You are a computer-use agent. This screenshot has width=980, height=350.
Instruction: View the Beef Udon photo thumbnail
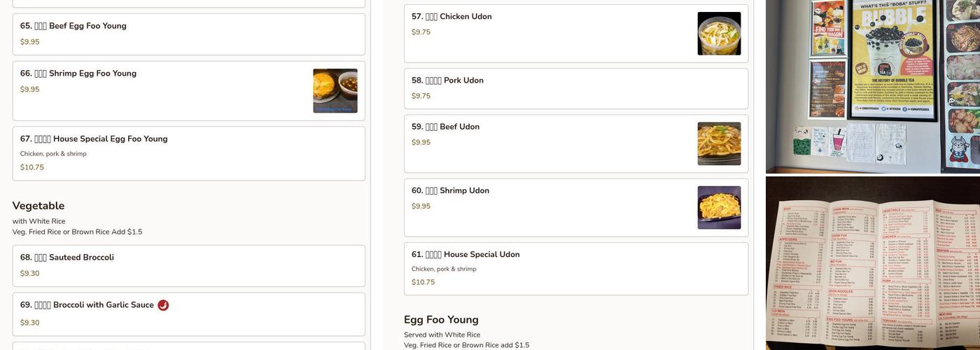point(719,143)
